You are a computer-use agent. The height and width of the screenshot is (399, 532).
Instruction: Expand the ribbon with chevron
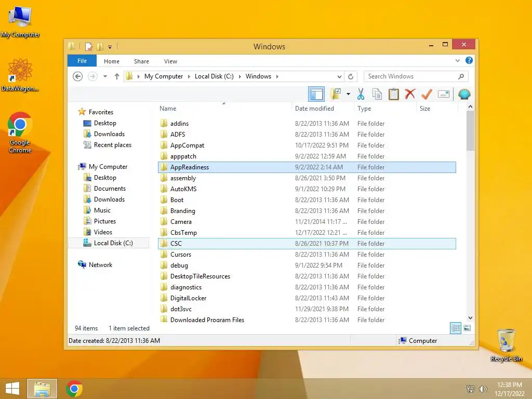pyautogui.click(x=457, y=60)
